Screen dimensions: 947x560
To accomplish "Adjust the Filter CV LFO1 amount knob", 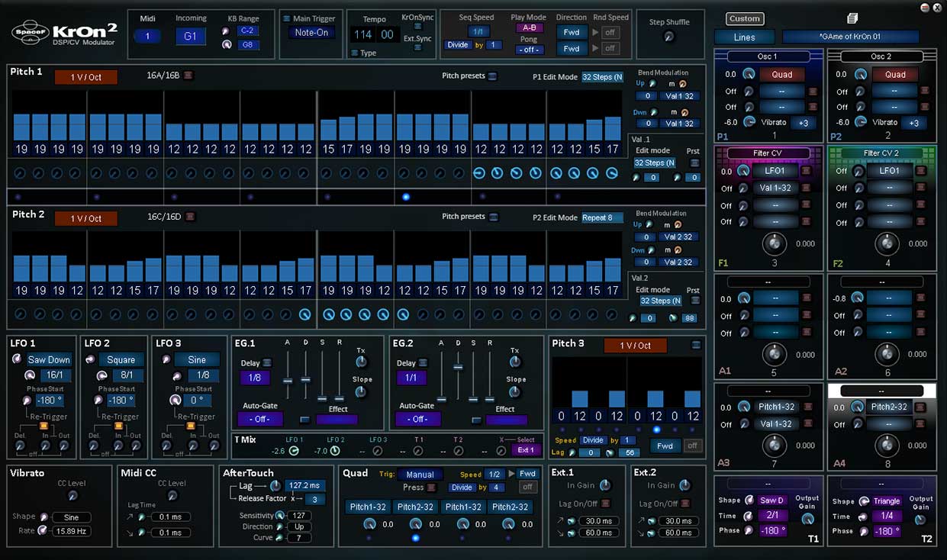I will [x=744, y=171].
